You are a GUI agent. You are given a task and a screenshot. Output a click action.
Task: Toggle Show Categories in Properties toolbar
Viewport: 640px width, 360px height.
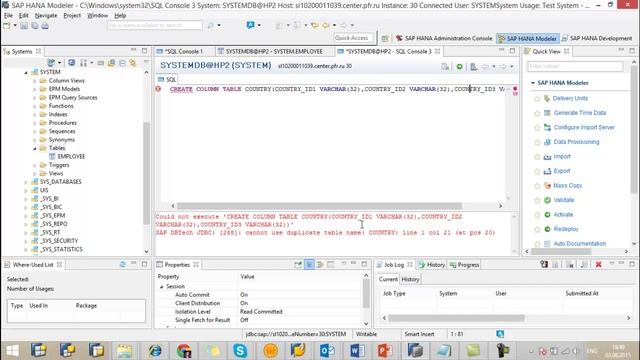pos(309,264)
